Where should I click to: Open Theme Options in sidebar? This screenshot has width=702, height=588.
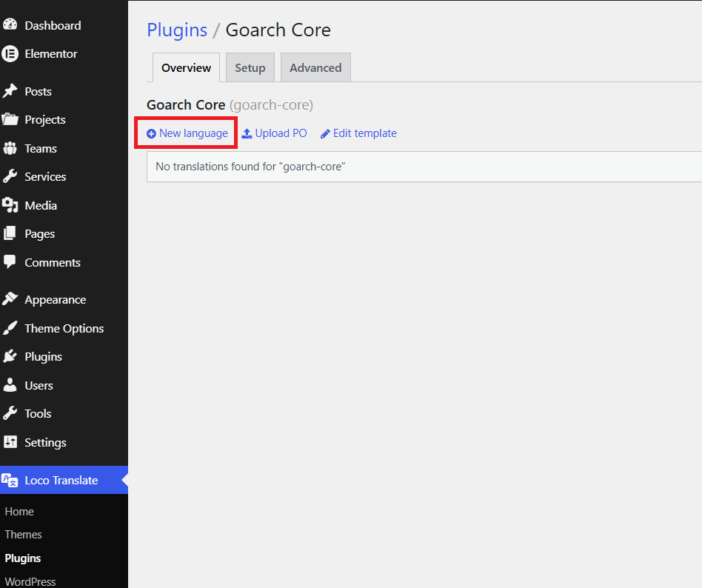point(64,328)
